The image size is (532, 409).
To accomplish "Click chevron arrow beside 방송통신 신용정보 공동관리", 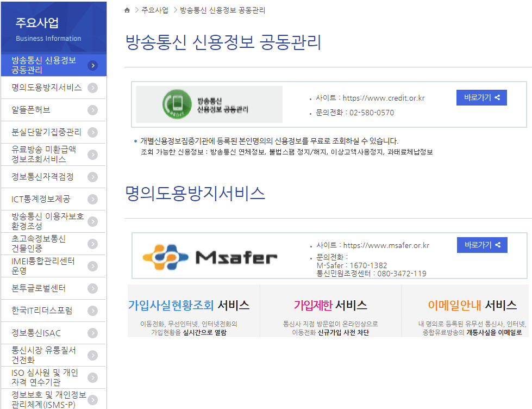I will (x=92, y=66).
